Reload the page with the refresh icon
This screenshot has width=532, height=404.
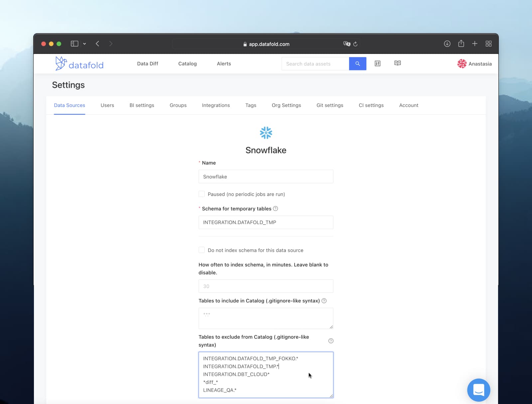point(355,44)
